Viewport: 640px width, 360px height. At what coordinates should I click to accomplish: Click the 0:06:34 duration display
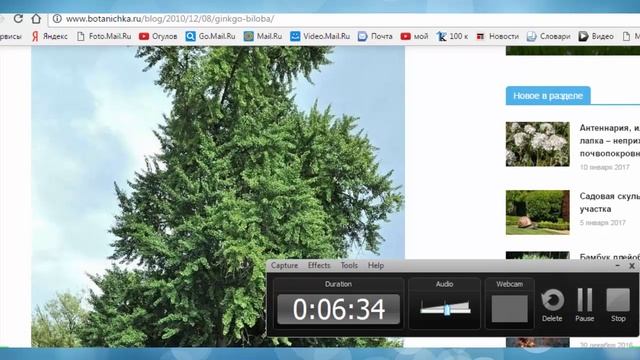(x=338, y=309)
